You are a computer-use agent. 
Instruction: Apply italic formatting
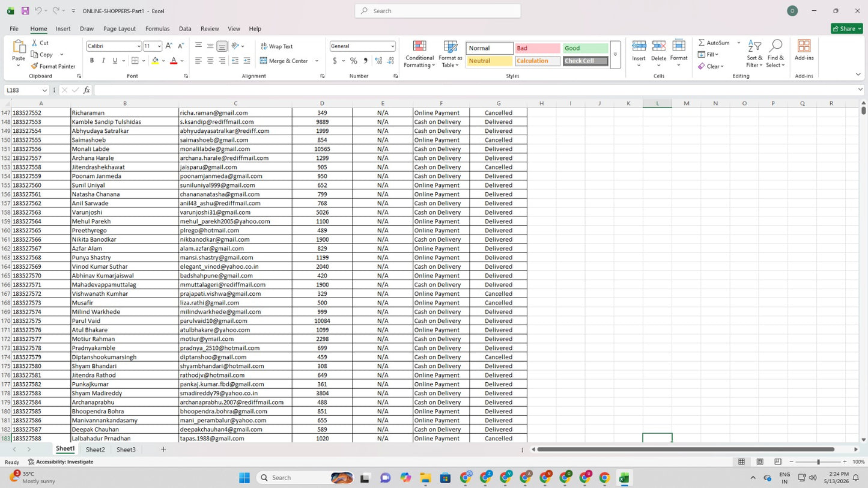(103, 61)
